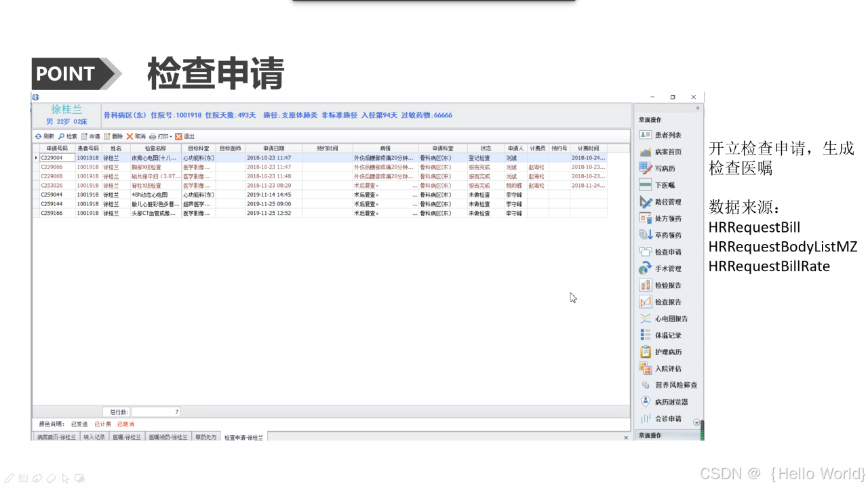868x488 pixels.
Task: Sort by the 检查名称 column header
Action: point(155,148)
